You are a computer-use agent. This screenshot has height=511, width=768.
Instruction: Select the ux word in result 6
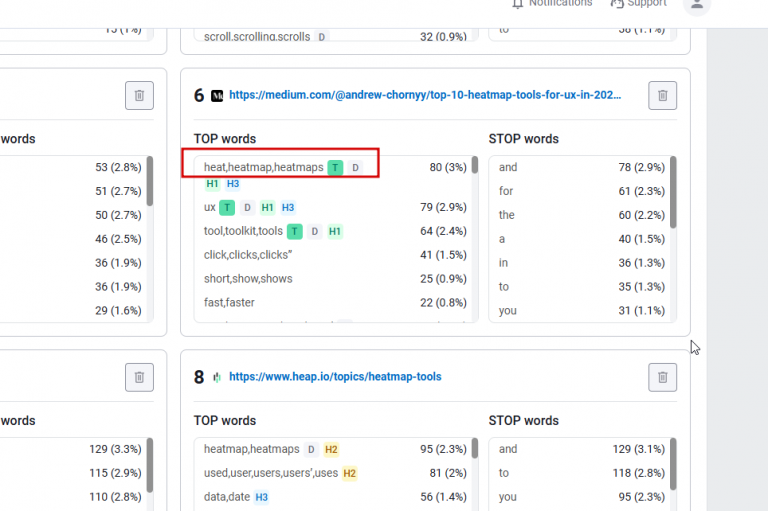[x=210, y=207]
